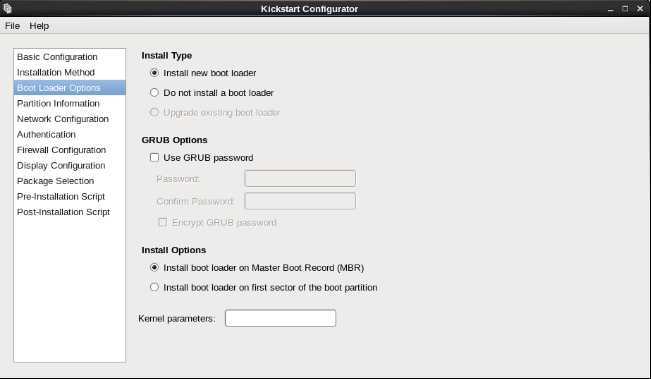Open Post-Installation Script section
This screenshot has height=379, width=651.
coord(69,212)
